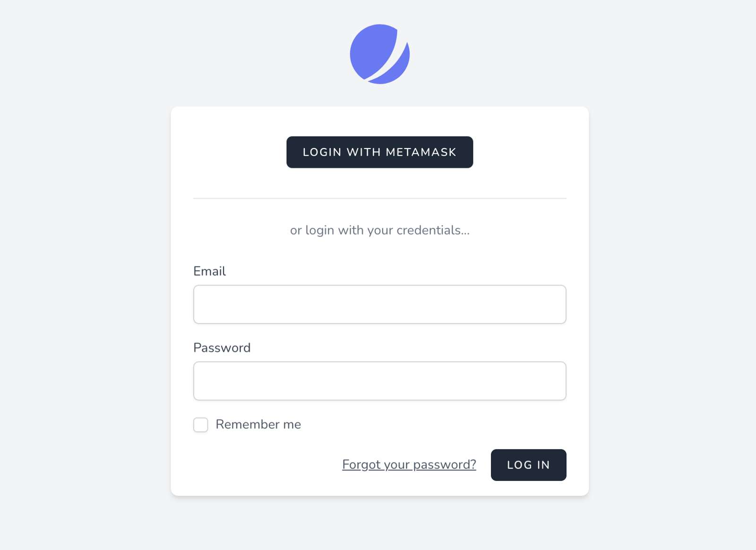Image resolution: width=756 pixels, height=550 pixels.
Task: Click the Password field label
Action: pyautogui.click(x=222, y=348)
